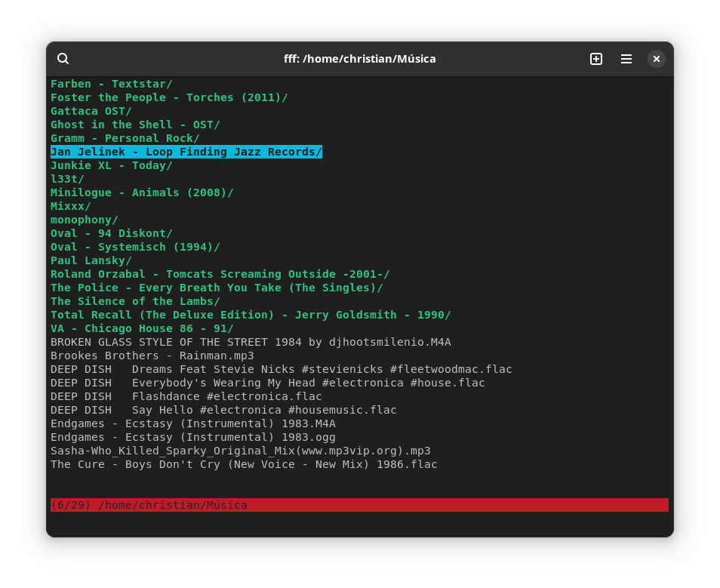Select 'Ghost in the Shell - OST/' folder
The width and height of the screenshot is (720, 588).
click(x=135, y=125)
